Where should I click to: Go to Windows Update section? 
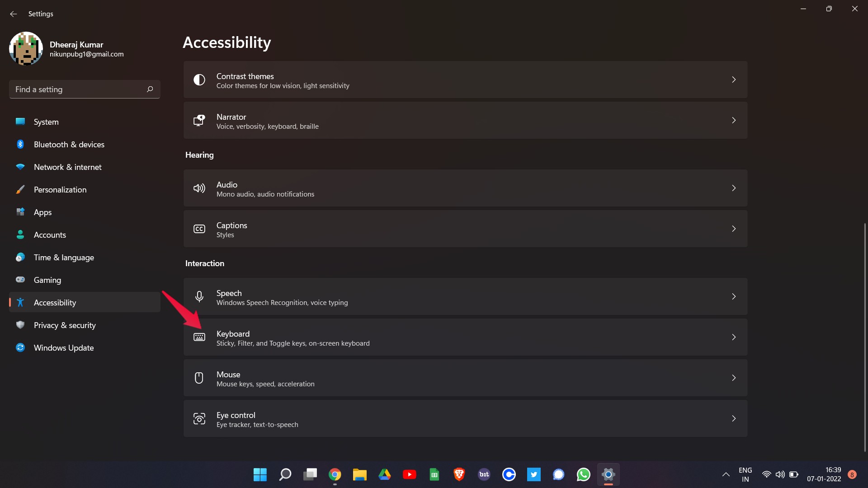point(64,348)
